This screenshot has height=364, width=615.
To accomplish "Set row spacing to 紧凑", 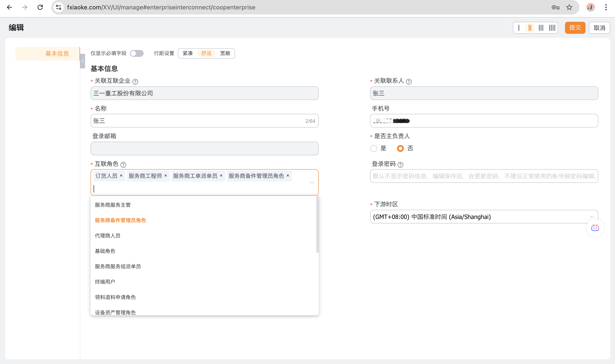I will [x=188, y=53].
